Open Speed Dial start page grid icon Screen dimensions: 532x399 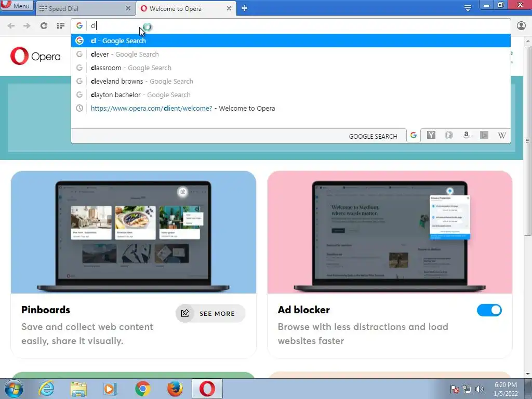[61, 26]
